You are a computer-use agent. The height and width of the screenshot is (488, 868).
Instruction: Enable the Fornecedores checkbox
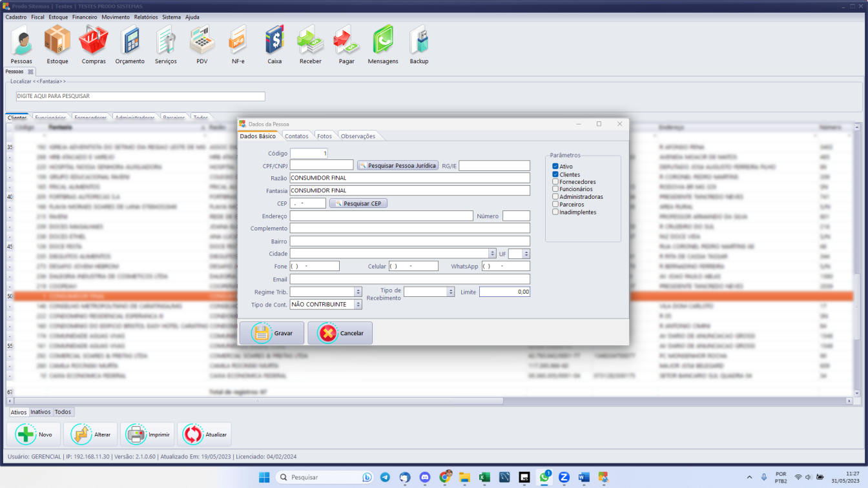(x=554, y=181)
